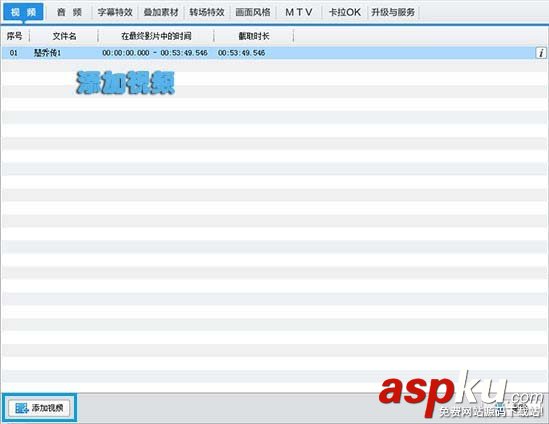Open the 视频 tab
This screenshot has width=549, height=424.
pos(23,12)
